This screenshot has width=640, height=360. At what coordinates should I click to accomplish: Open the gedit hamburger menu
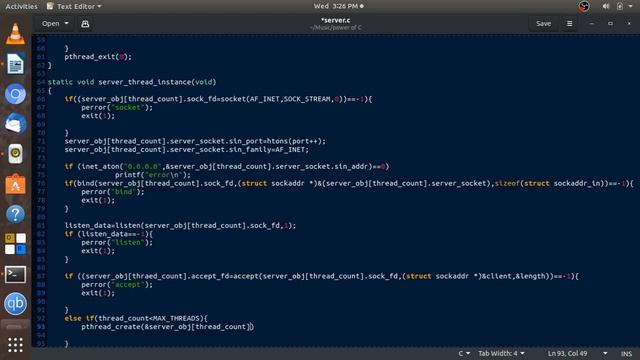[569, 24]
